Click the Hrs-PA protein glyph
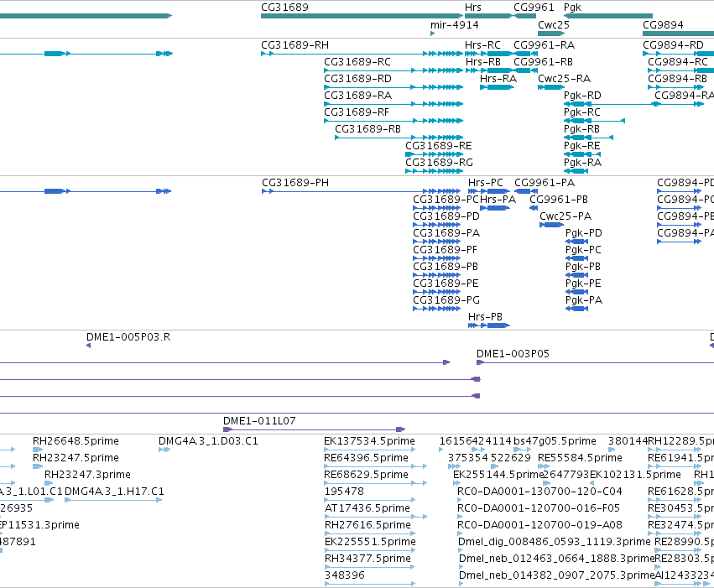Viewport: 714px width, 588px height. [495, 208]
